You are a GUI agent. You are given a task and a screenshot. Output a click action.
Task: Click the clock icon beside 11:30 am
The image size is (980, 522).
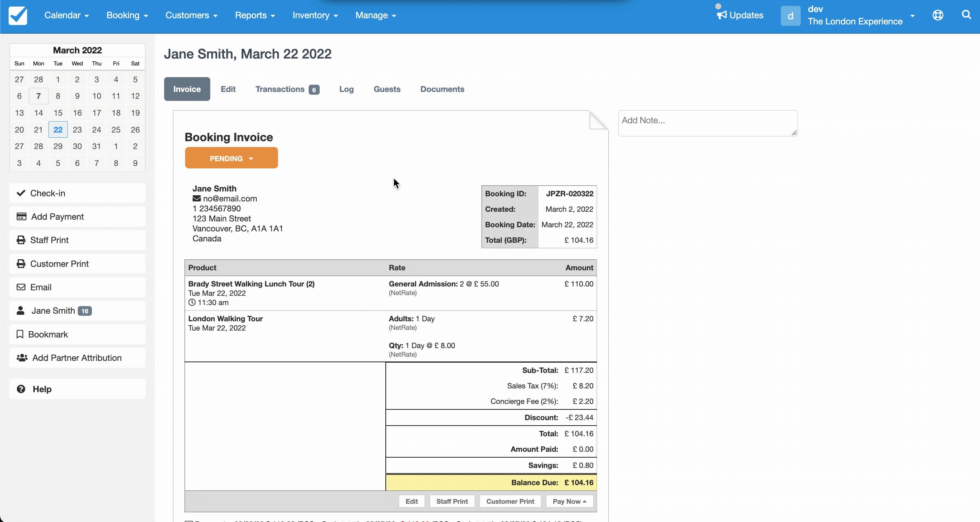coord(192,302)
